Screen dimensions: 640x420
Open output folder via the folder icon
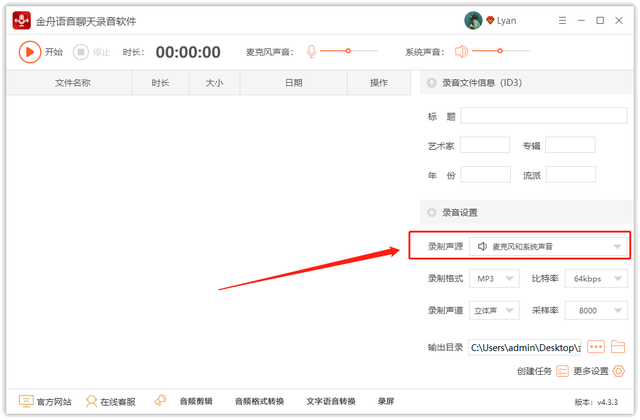click(618, 347)
